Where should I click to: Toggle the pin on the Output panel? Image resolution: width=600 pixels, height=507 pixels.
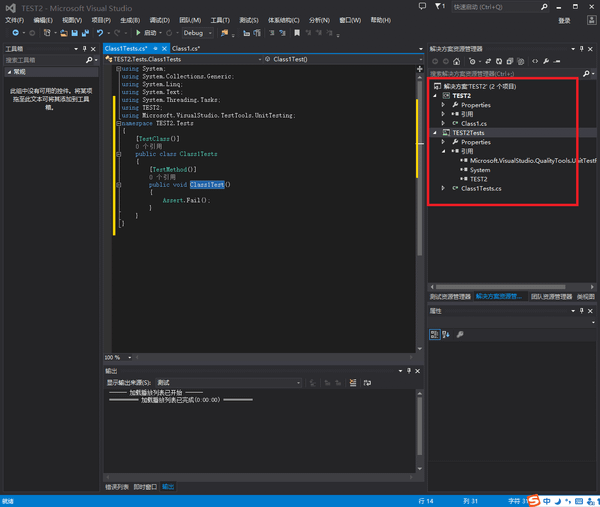coord(409,371)
